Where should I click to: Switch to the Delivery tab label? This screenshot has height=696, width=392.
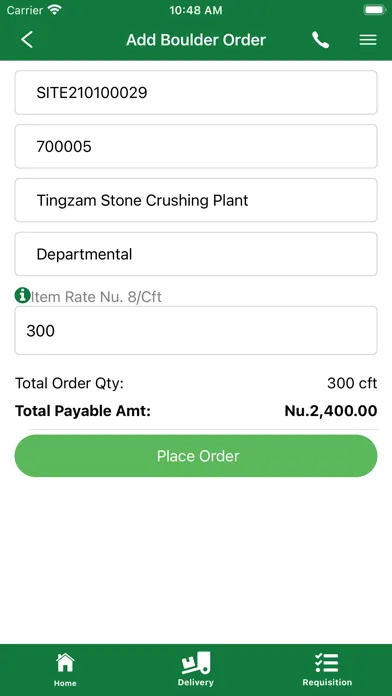coord(196,682)
